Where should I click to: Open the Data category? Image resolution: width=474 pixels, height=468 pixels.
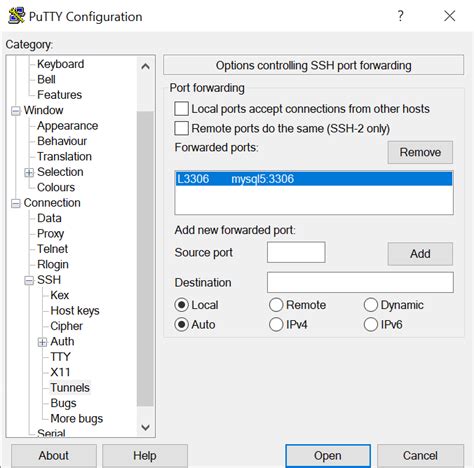49,218
